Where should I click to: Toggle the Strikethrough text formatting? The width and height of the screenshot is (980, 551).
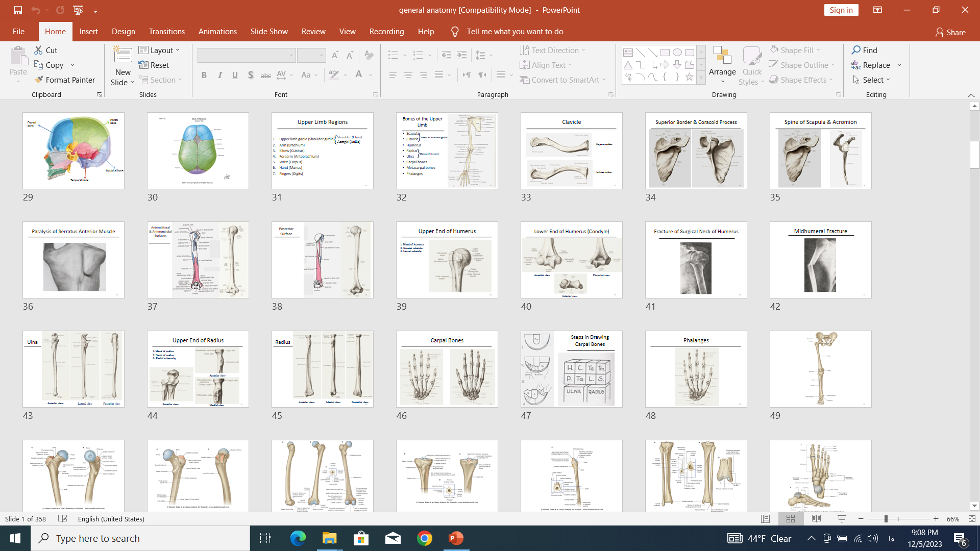pyautogui.click(x=266, y=74)
